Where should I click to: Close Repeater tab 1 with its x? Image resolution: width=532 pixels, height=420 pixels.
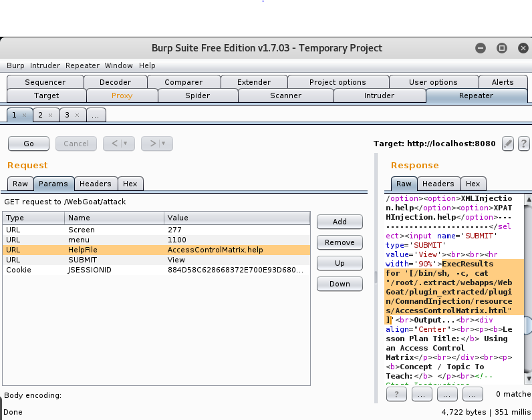(x=25, y=116)
